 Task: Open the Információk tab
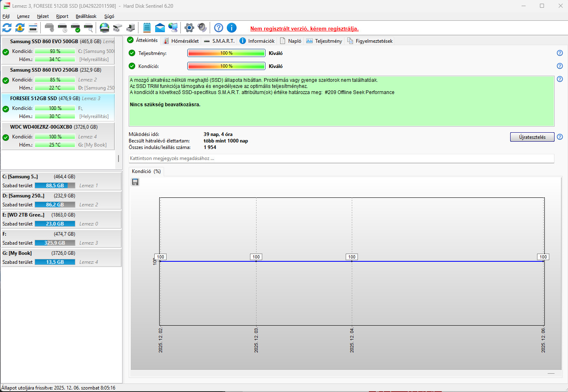257,41
